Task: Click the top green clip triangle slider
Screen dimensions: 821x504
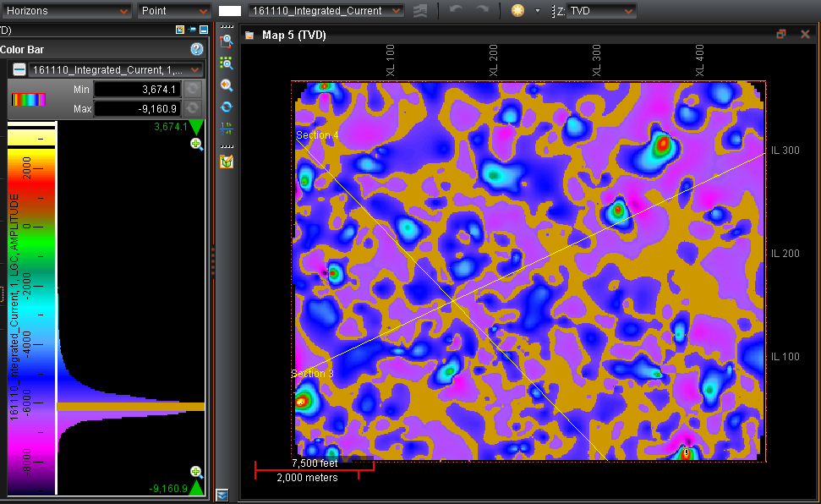Action: coord(196,128)
